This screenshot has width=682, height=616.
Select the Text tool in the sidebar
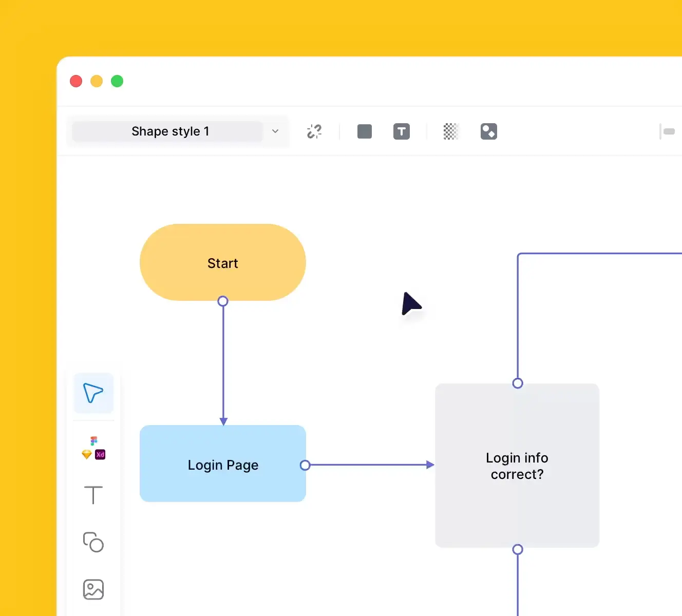pos(93,495)
